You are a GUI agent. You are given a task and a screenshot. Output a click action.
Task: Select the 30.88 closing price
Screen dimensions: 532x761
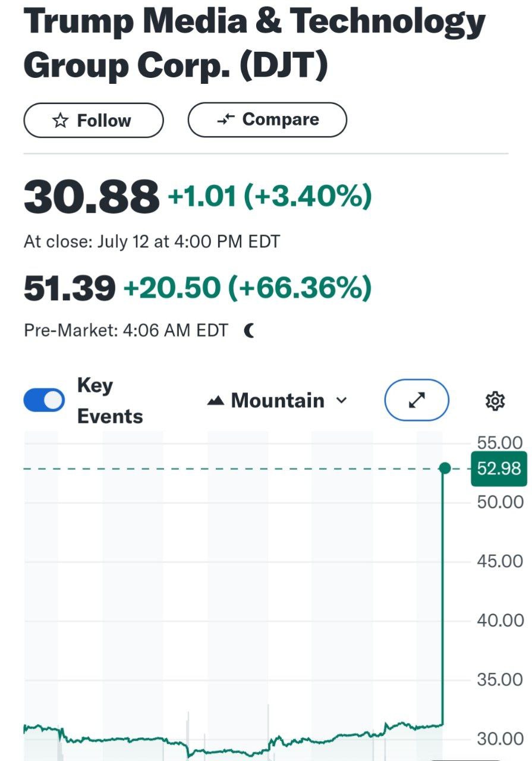[x=92, y=197]
